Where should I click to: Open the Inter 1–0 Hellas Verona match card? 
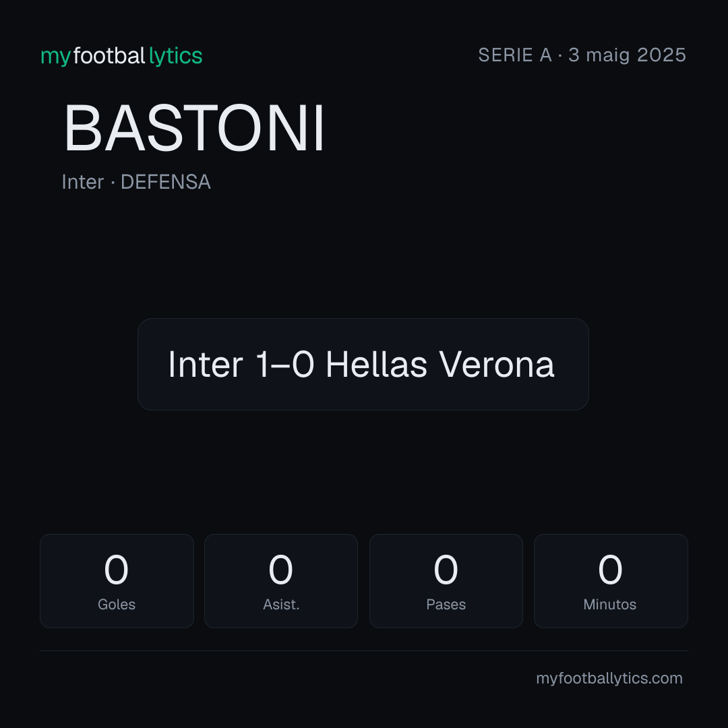363,364
